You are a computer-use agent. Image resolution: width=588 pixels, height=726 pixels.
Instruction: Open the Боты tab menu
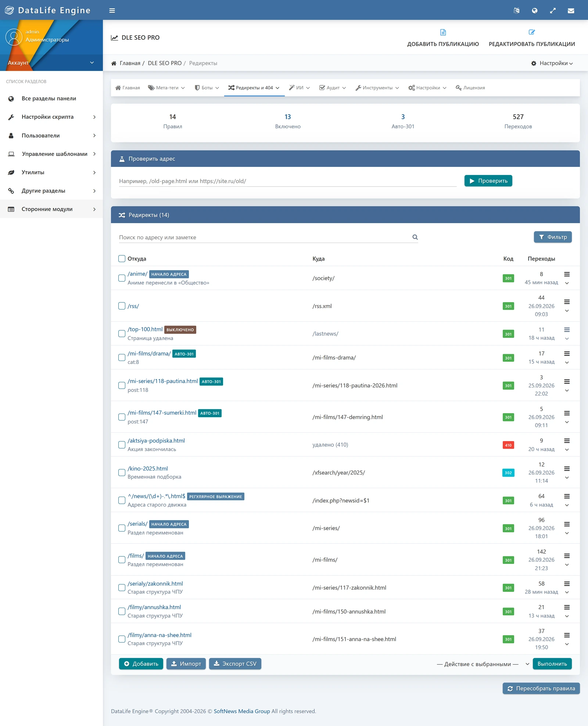click(207, 88)
